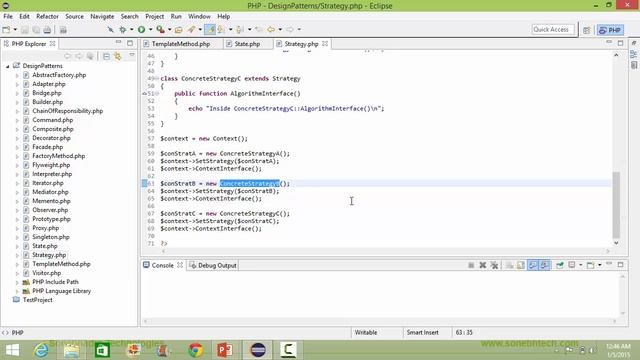
Task: Click the Debug configuration bug icon
Action: 122,29
